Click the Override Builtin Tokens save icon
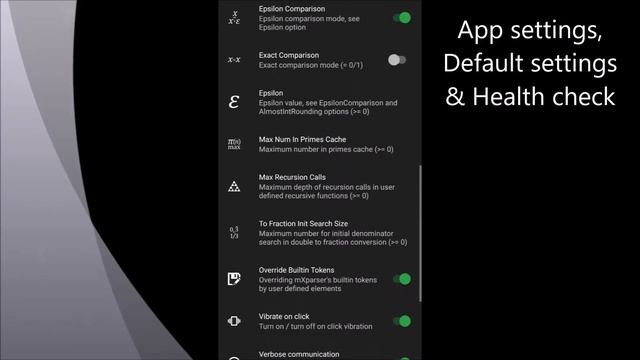 point(234,279)
